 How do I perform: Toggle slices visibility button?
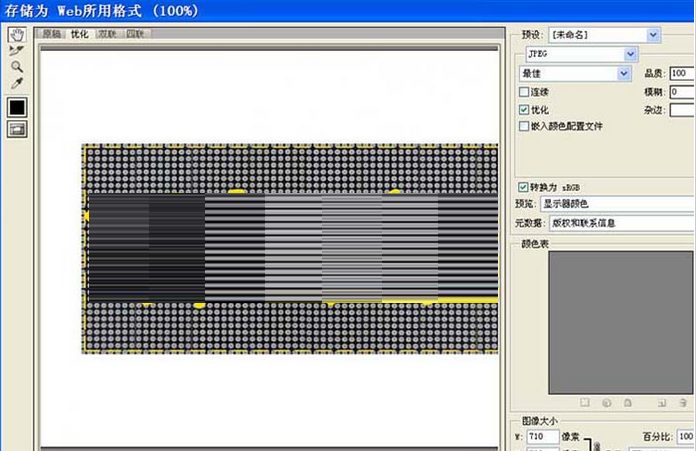pyautogui.click(x=17, y=129)
